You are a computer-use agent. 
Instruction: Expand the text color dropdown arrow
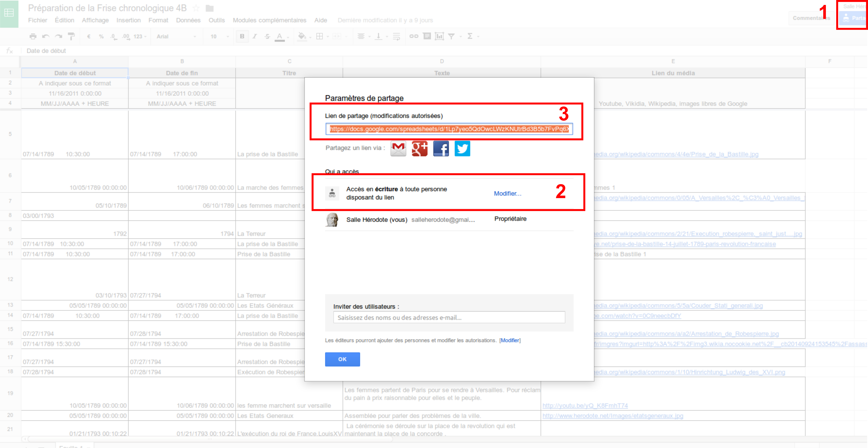point(288,37)
